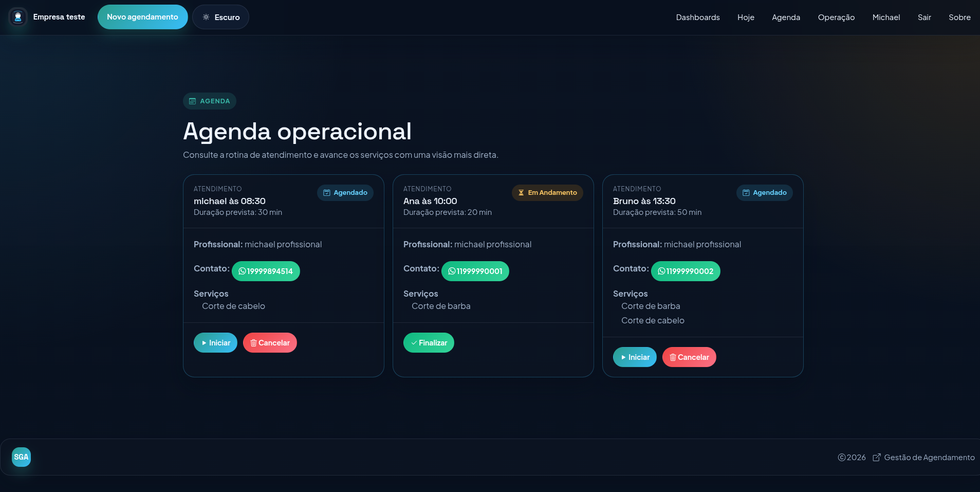Open the Operação nav item

836,17
